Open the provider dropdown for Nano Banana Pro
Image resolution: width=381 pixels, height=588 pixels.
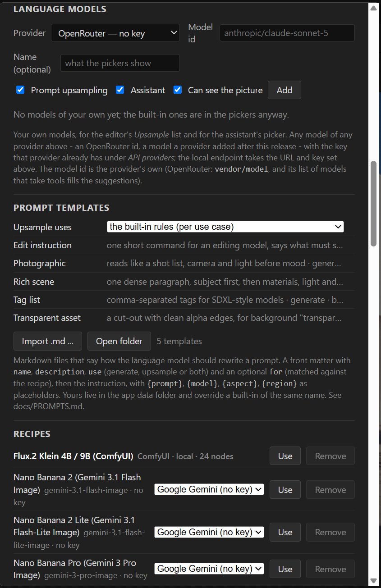click(209, 569)
